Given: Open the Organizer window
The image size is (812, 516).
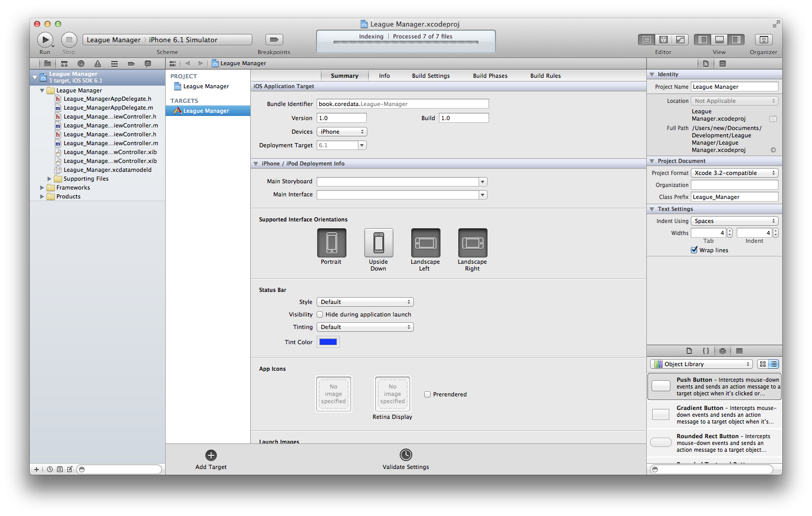Looking at the screenshot, I should pos(763,40).
